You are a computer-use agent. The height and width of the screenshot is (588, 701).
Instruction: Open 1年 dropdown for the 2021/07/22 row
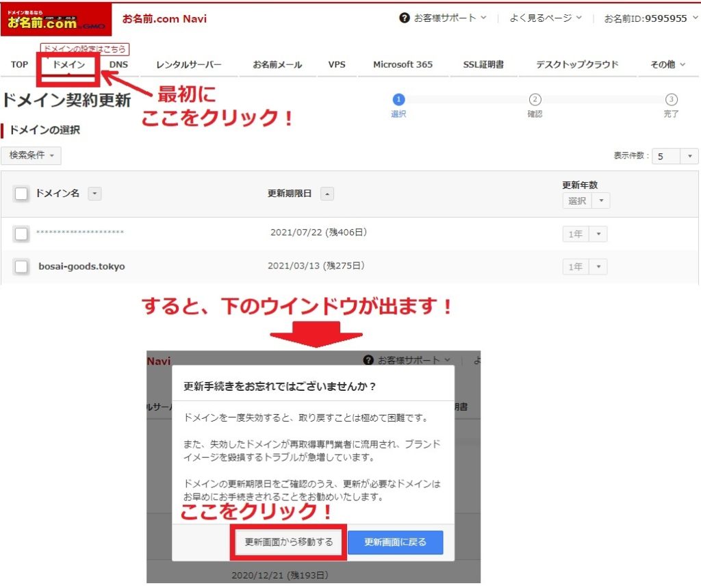585,234
